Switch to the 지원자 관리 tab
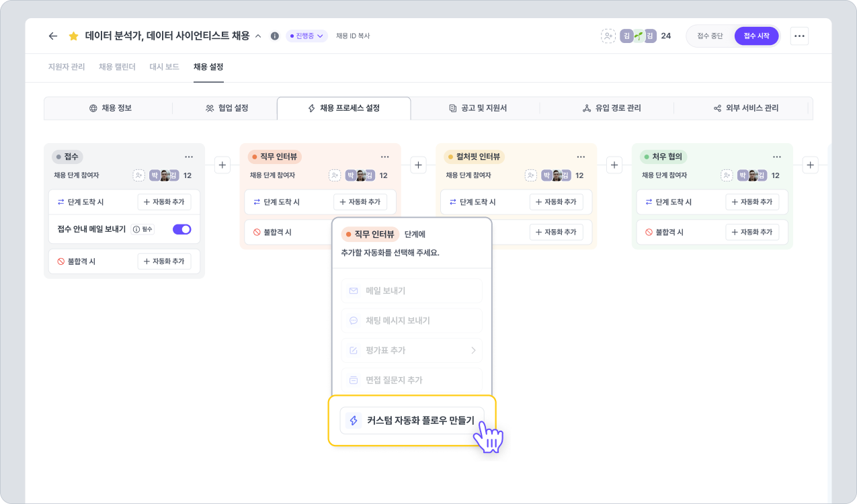857x504 pixels. click(67, 67)
